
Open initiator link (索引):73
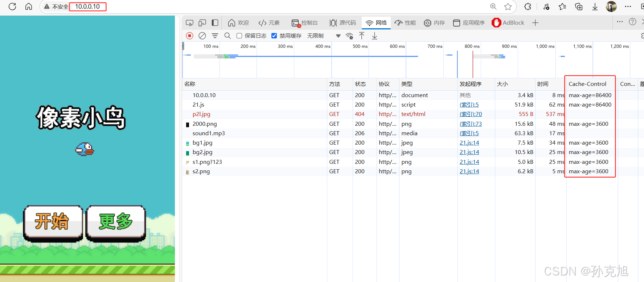471,124
